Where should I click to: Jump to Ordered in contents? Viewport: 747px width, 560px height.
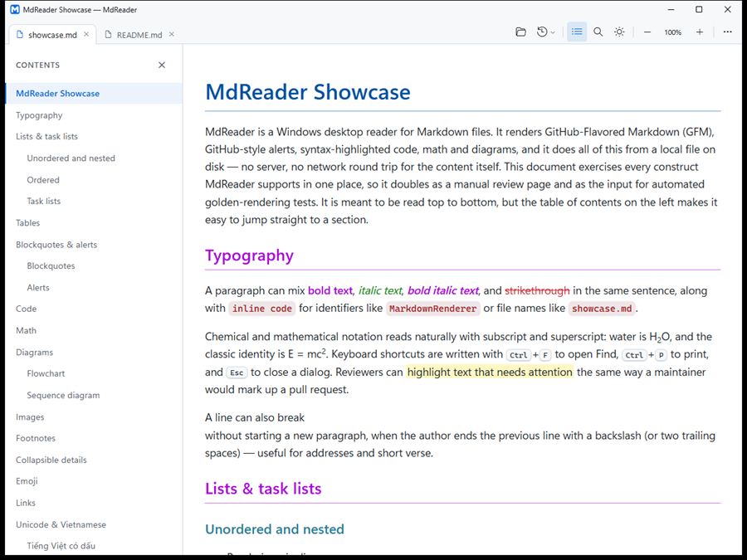(93, 180)
